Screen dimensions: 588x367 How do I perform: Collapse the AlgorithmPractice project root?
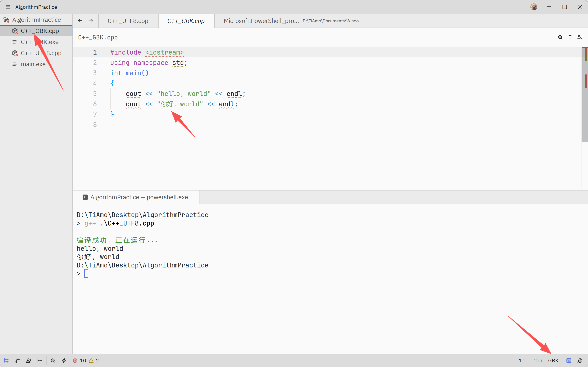tap(36, 20)
